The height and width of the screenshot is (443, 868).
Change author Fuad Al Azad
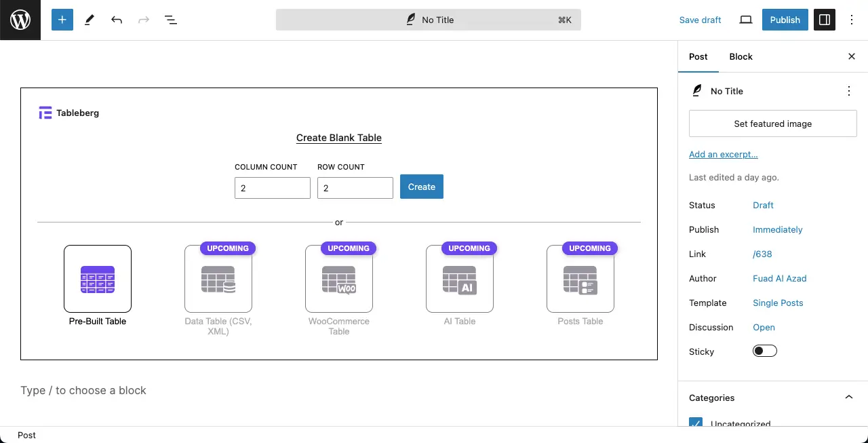tap(780, 278)
